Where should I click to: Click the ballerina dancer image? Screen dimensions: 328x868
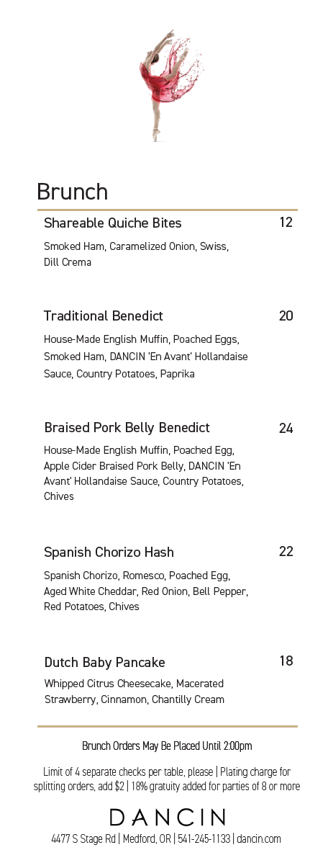pyautogui.click(x=170, y=86)
